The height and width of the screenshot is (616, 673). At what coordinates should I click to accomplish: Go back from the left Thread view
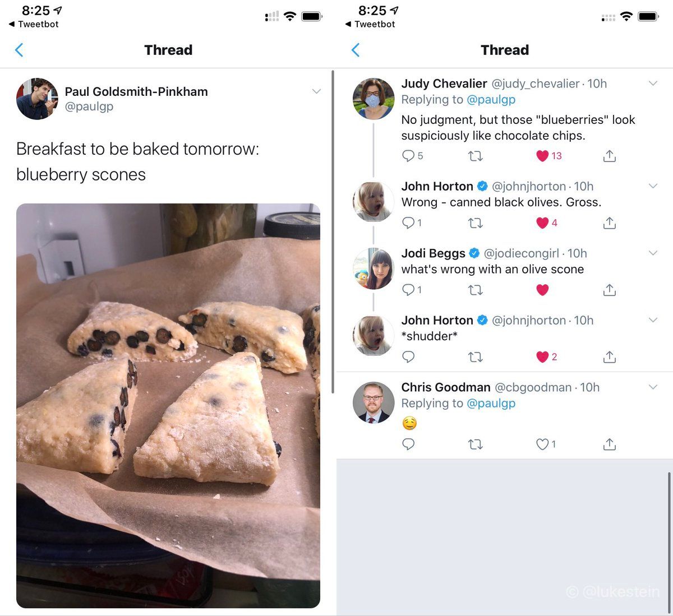pyautogui.click(x=19, y=50)
